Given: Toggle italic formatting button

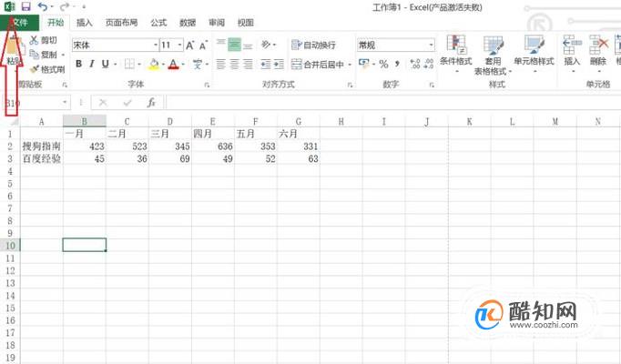Looking at the screenshot, I should [92, 64].
